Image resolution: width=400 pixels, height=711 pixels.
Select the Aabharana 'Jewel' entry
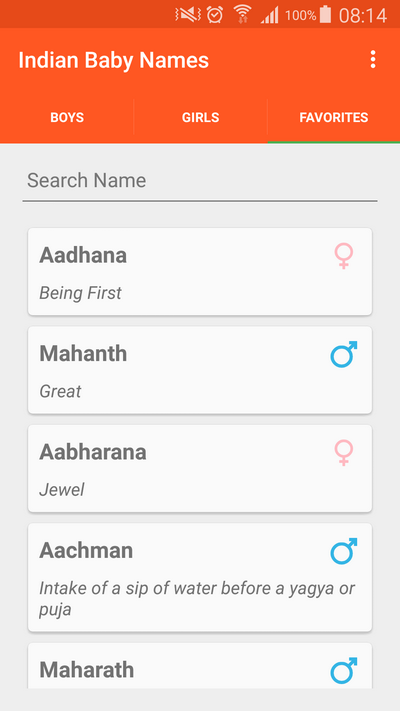click(200, 468)
